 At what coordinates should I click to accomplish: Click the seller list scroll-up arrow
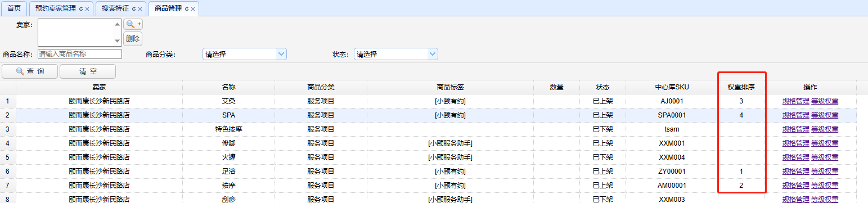[x=118, y=24]
